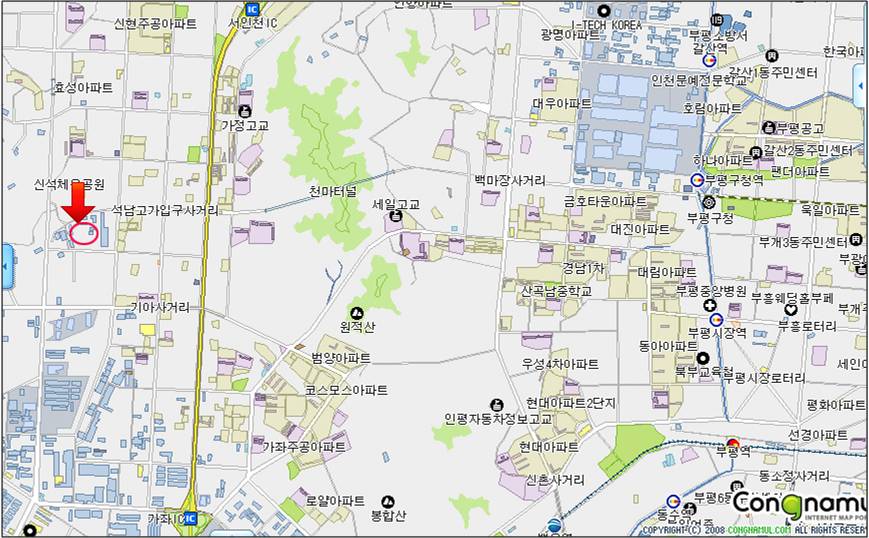This screenshot has height=538, width=869.
Task: Click the 가정고교 school icon
Action: point(246,110)
